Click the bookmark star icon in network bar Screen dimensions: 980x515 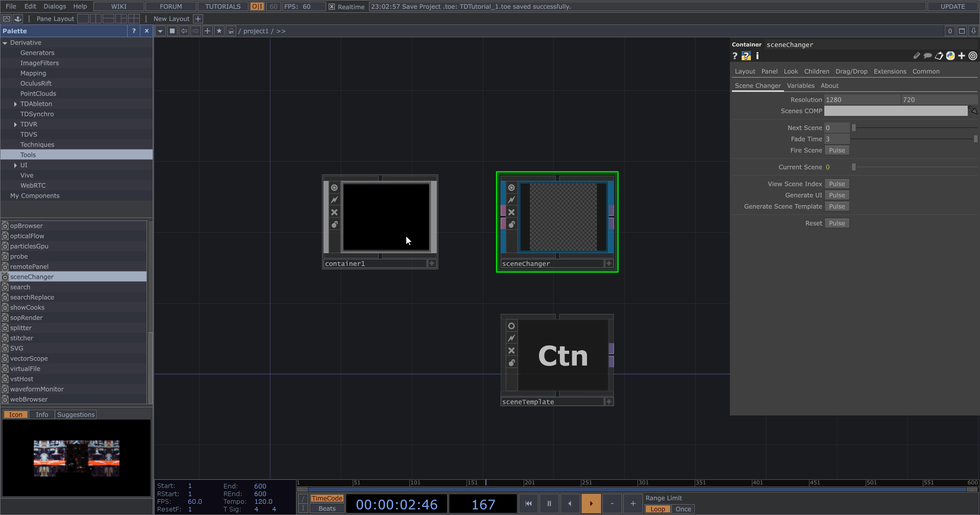[x=219, y=31]
